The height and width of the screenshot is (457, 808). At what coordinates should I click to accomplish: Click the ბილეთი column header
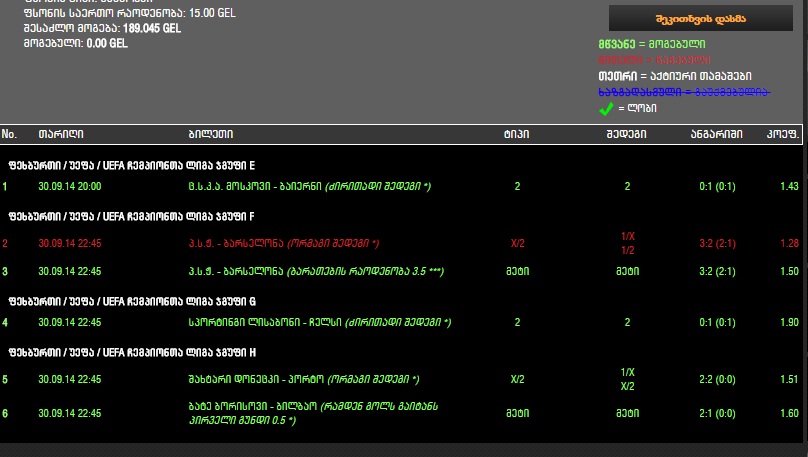pos(211,134)
